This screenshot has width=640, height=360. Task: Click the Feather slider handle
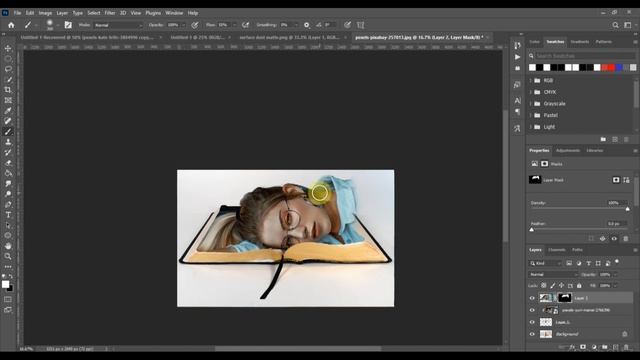coord(531,230)
